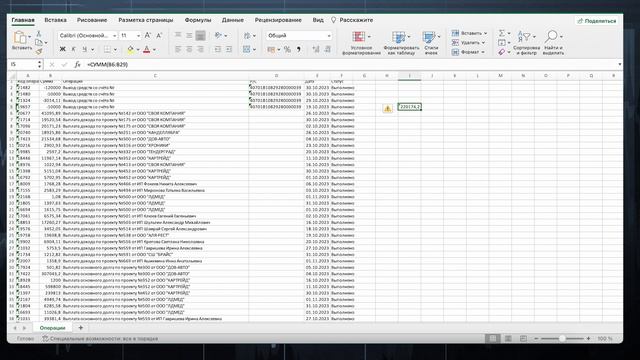Toggle center text horizontally
This screenshot has height=360, width=640.
tap(189, 49)
